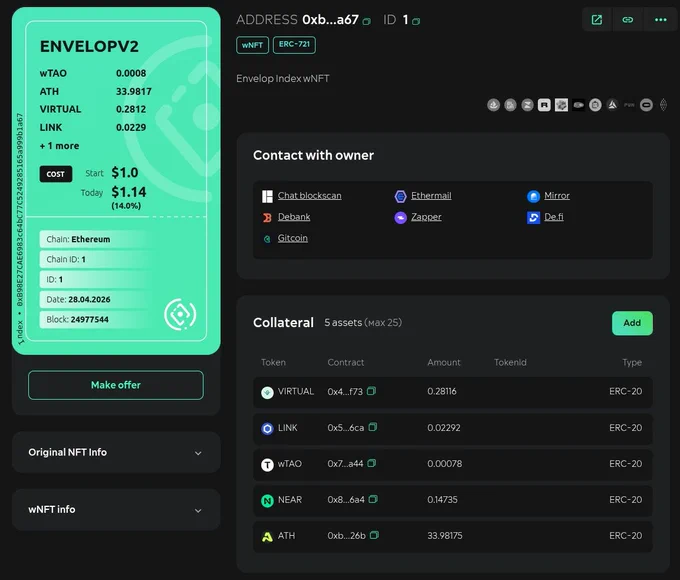The width and height of the screenshot is (680, 580).
Task: Click the LINK token logo
Action: click(267, 429)
